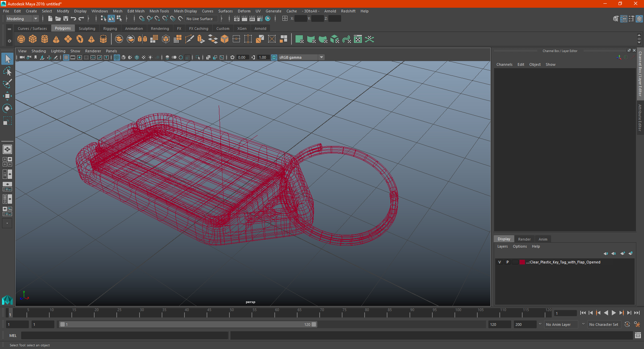644x349 pixels.
Task: Create a polygon pipe from shelf
Action: pyautogui.click(x=103, y=39)
